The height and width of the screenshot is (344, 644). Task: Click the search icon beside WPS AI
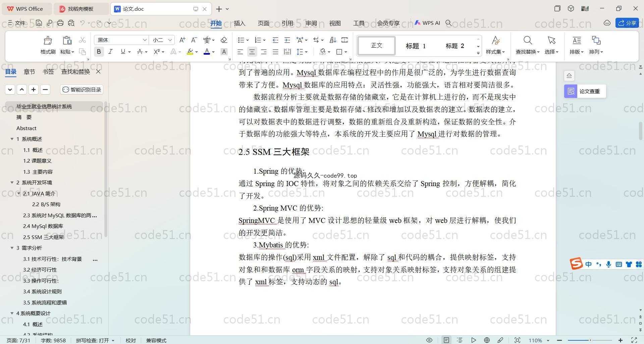pos(448,23)
